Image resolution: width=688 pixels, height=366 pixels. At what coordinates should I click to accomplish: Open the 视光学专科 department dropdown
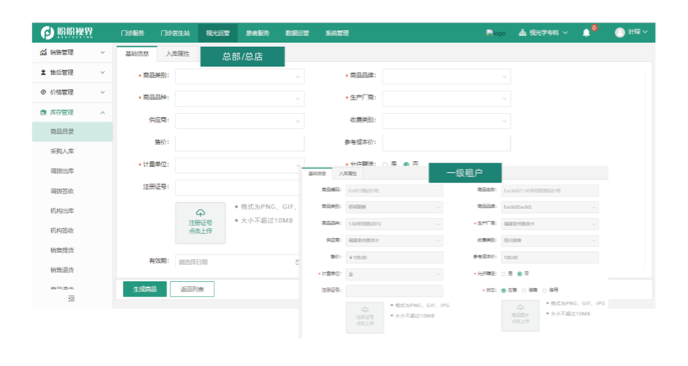(x=566, y=32)
